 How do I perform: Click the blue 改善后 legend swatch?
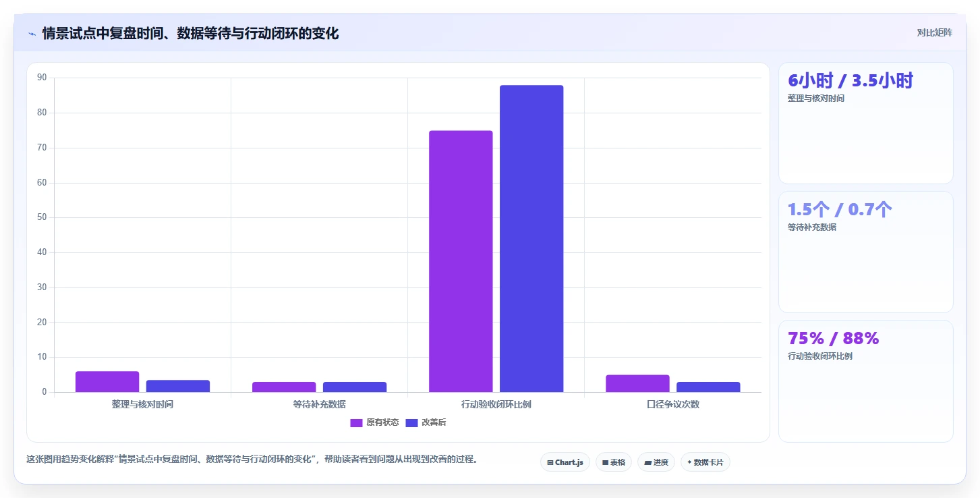coord(411,423)
